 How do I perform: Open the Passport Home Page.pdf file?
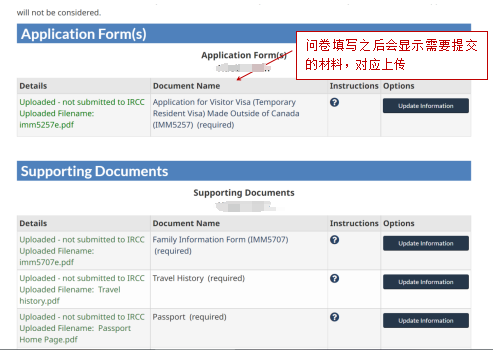pyautogui.click(x=75, y=334)
